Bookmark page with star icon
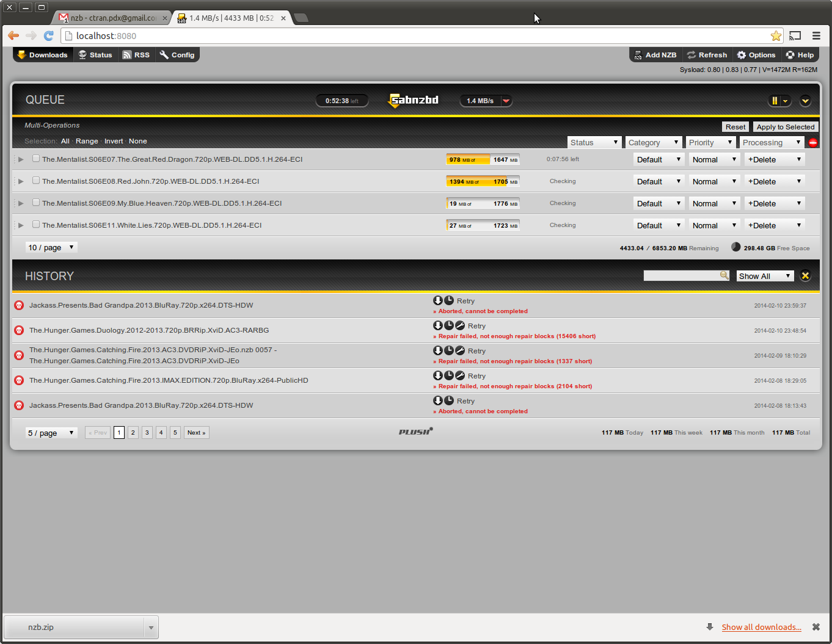The width and height of the screenshot is (832, 644). coord(776,36)
